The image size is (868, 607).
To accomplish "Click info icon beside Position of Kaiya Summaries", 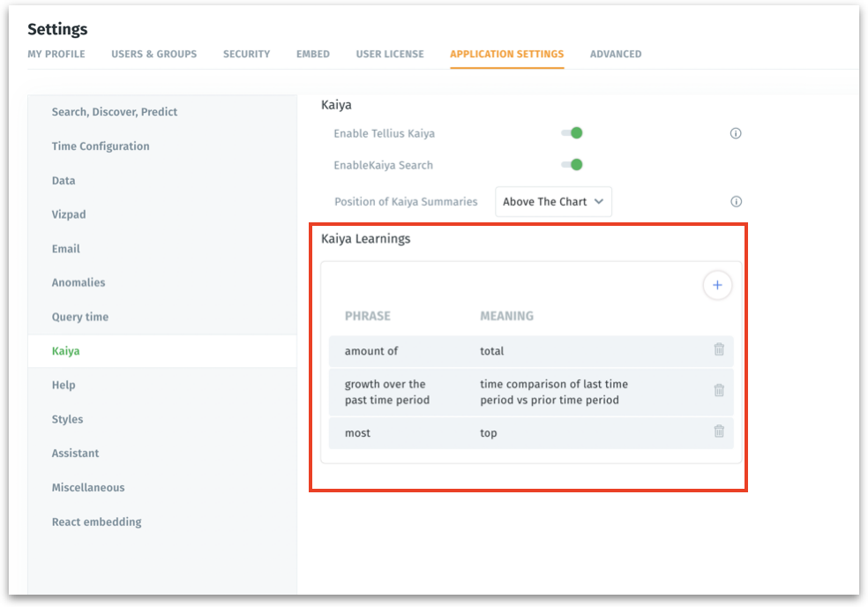I will coord(736,201).
